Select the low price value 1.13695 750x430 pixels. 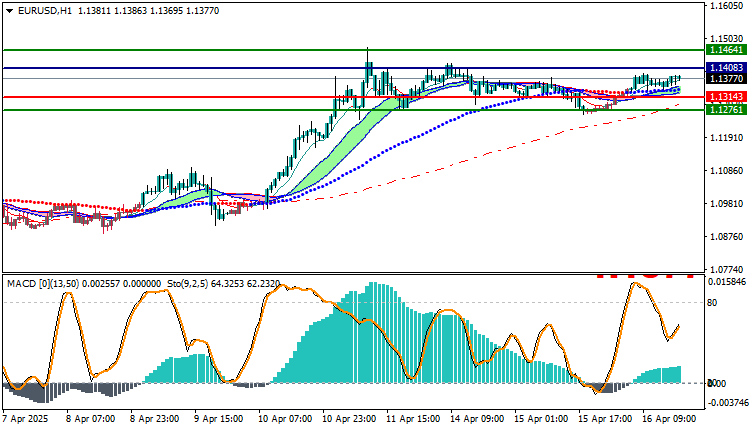(167, 11)
